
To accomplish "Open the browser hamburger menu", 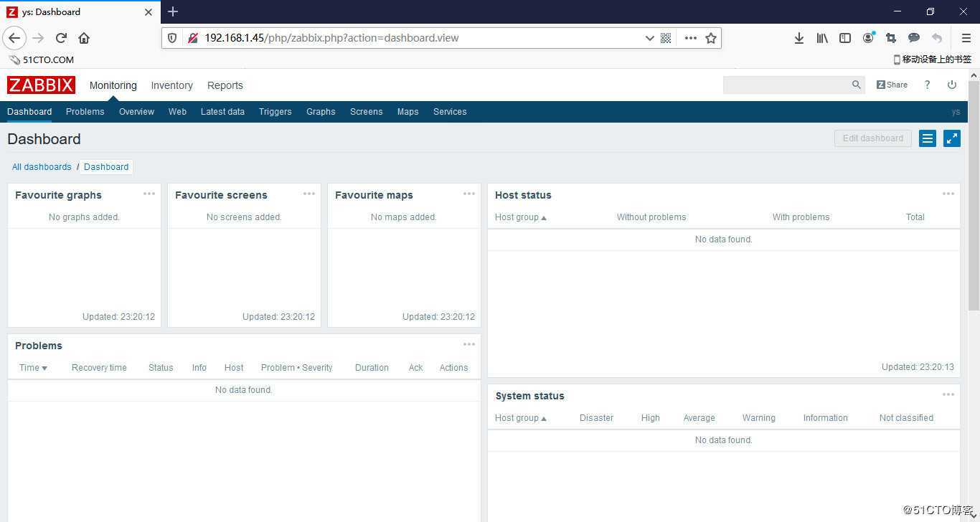I will (x=966, y=38).
